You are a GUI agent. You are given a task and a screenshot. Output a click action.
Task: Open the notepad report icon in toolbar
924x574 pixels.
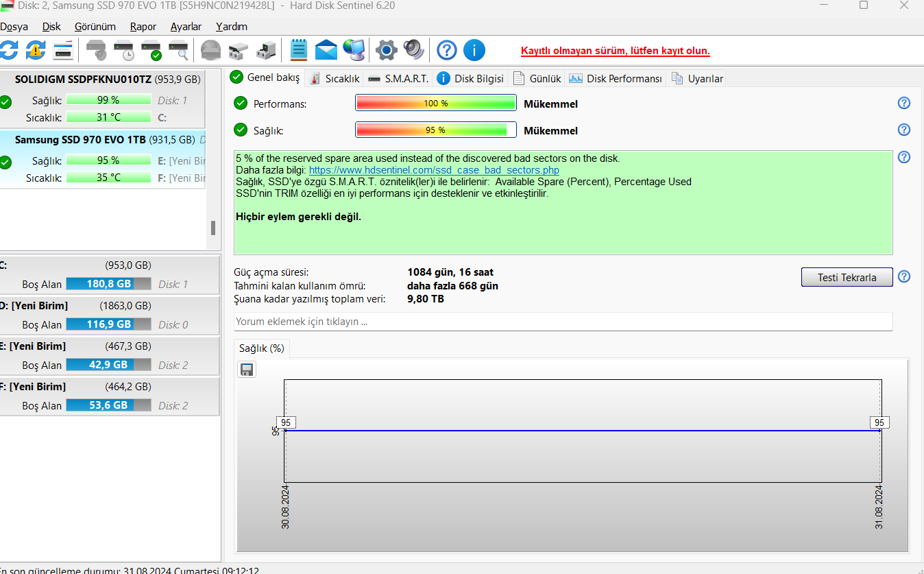point(299,50)
